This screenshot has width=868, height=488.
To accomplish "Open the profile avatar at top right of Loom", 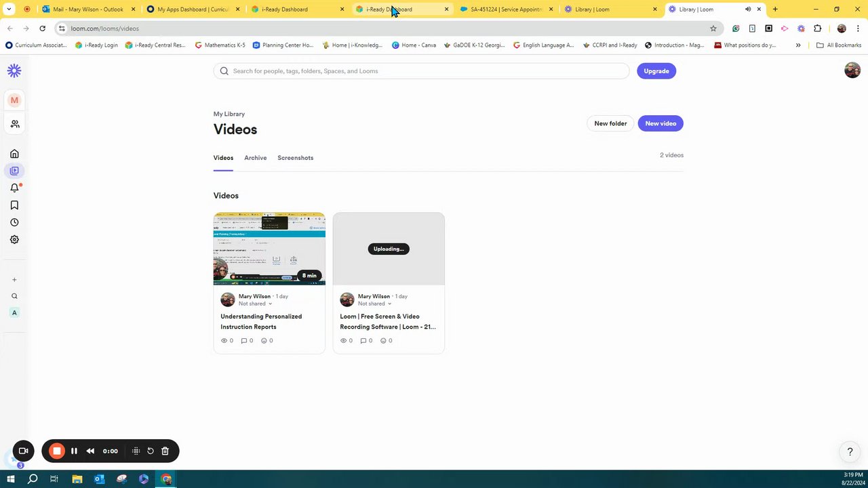I will [x=852, y=70].
